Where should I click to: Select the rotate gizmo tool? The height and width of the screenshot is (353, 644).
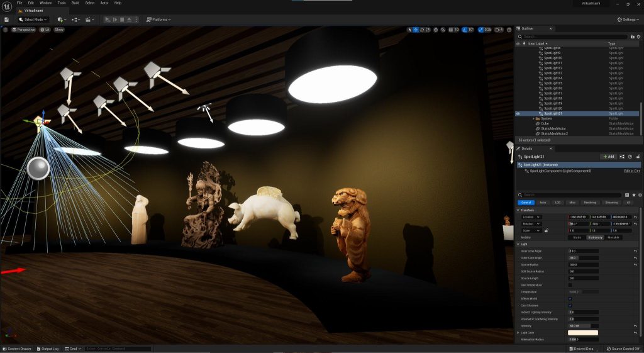click(422, 30)
